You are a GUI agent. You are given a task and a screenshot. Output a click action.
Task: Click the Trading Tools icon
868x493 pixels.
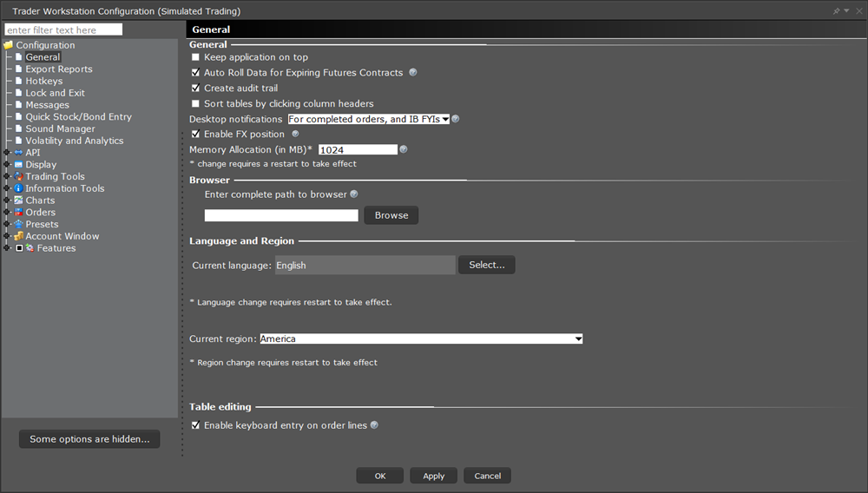18,176
